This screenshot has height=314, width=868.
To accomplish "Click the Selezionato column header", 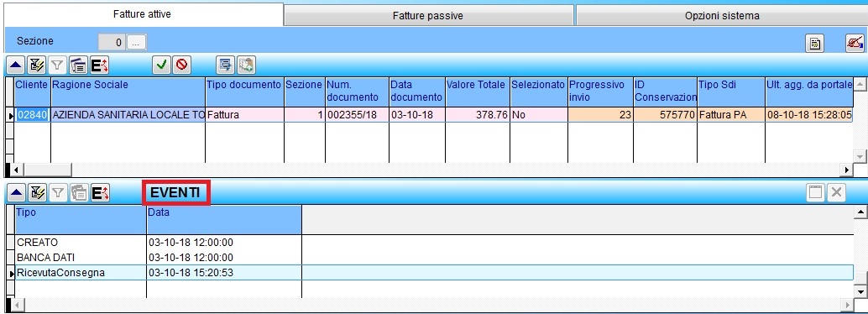I will [x=539, y=92].
